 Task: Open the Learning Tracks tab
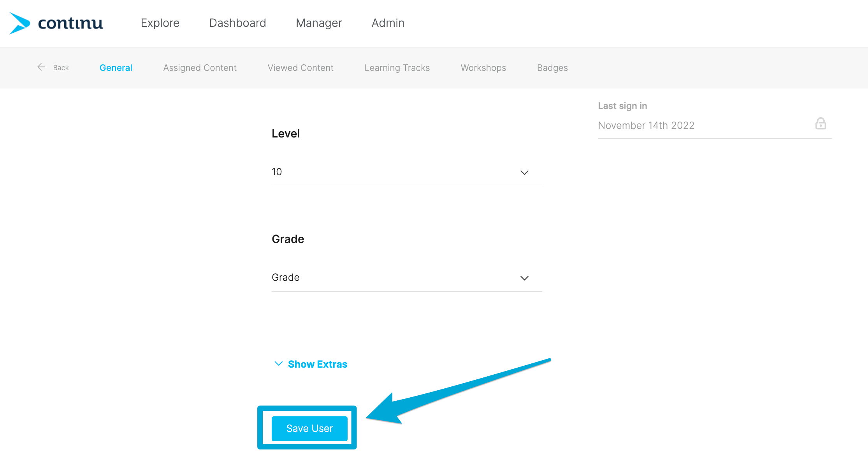click(x=397, y=68)
